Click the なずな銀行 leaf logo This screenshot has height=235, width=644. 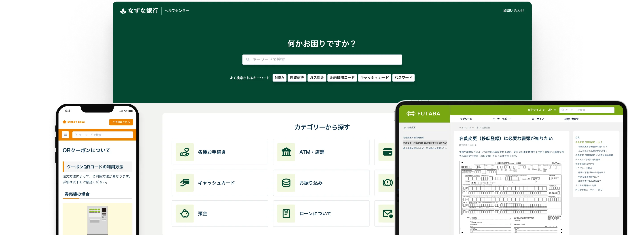123,11
